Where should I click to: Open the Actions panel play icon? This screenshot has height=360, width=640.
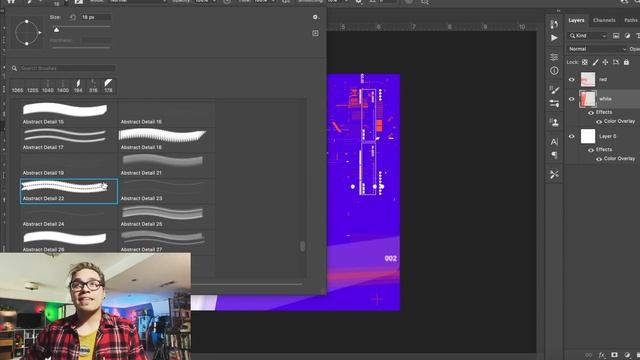554,38
